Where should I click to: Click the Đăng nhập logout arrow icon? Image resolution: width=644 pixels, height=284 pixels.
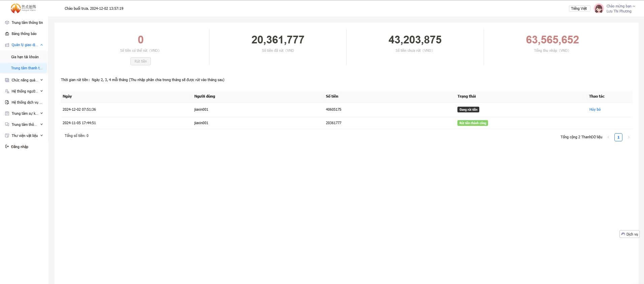click(7, 147)
